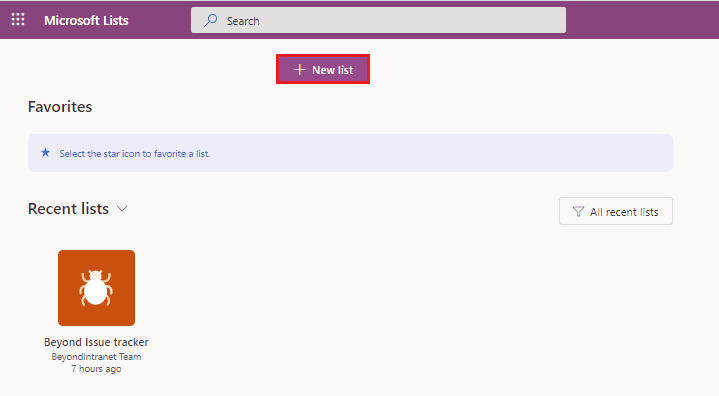Click the Recent lists heading

pos(68,209)
